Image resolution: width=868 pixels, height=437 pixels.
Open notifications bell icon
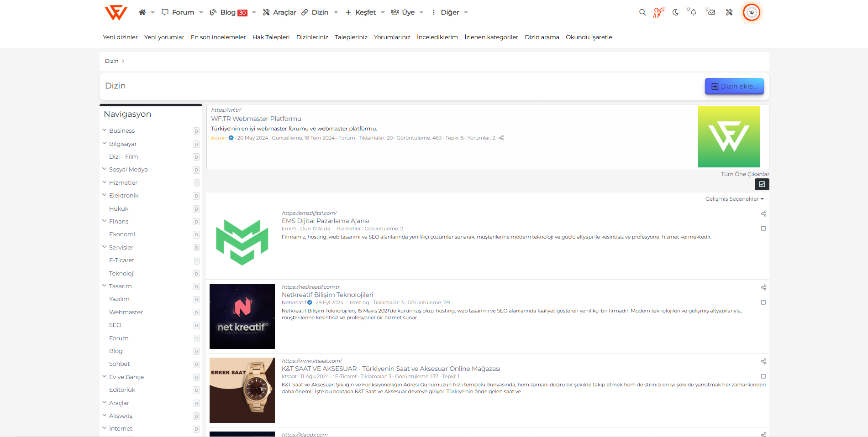(693, 12)
